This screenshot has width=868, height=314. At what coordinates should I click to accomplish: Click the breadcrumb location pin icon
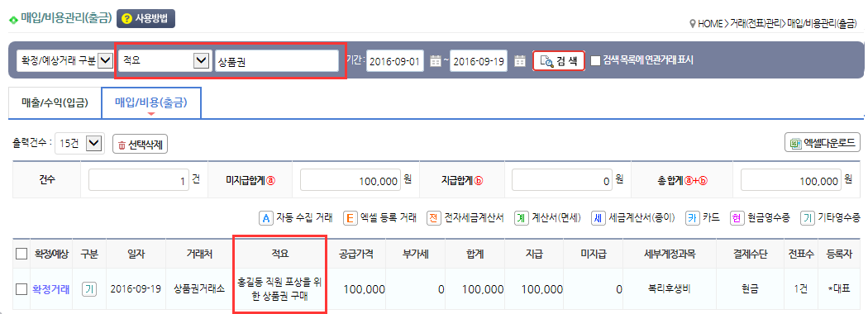click(x=692, y=24)
